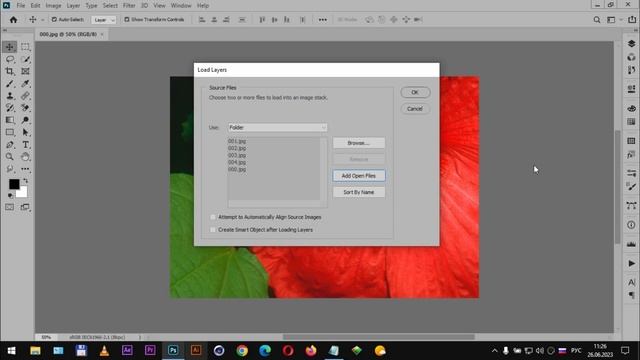Enable Create Smart Object after Loading Layers
The height and width of the screenshot is (360, 640).
[213, 230]
